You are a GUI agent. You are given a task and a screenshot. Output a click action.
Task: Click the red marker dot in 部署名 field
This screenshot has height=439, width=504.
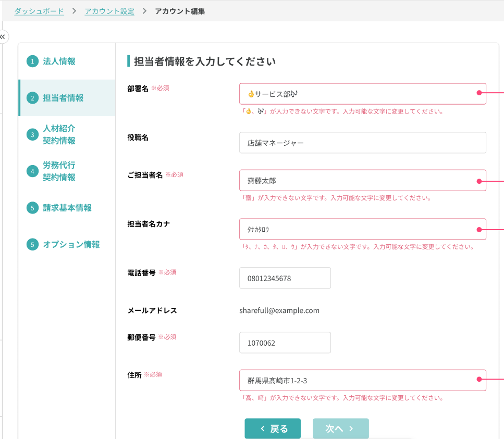(478, 93)
